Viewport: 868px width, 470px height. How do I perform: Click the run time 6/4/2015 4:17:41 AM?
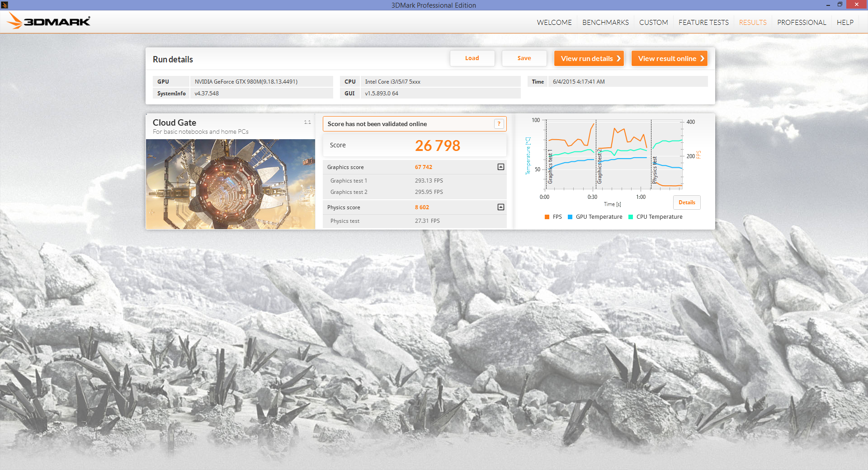(579, 82)
